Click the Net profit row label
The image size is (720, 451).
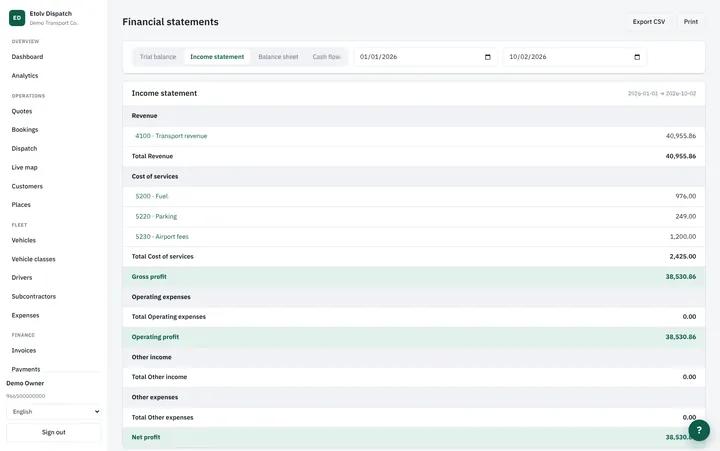coord(146,437)
